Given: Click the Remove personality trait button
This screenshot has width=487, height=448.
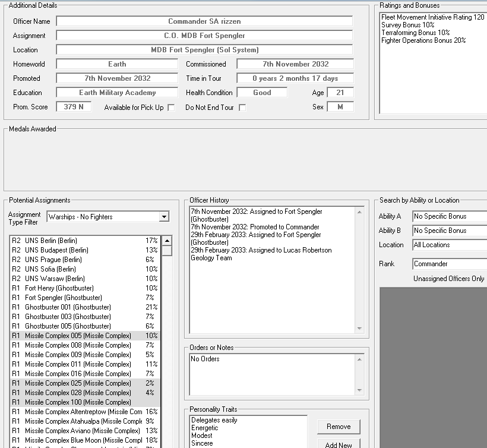Looking at the screenshot, I should pos(339,427).
